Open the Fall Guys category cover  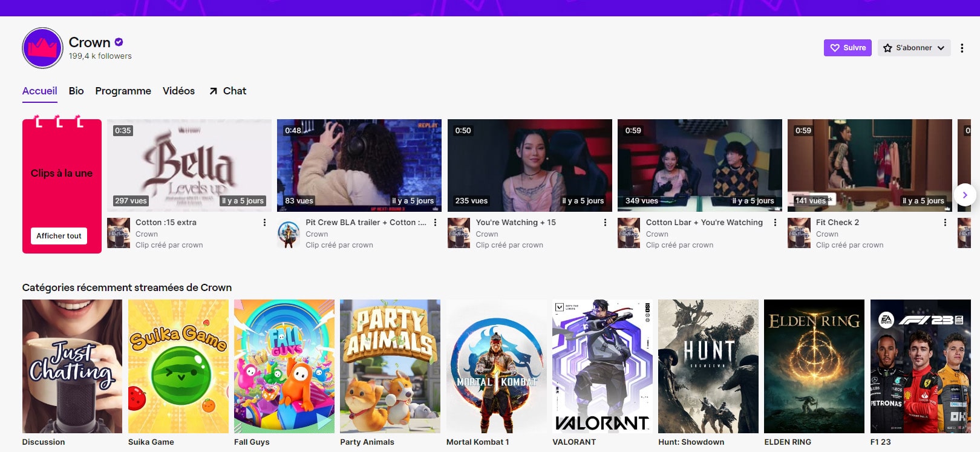(x=284, y=366)
